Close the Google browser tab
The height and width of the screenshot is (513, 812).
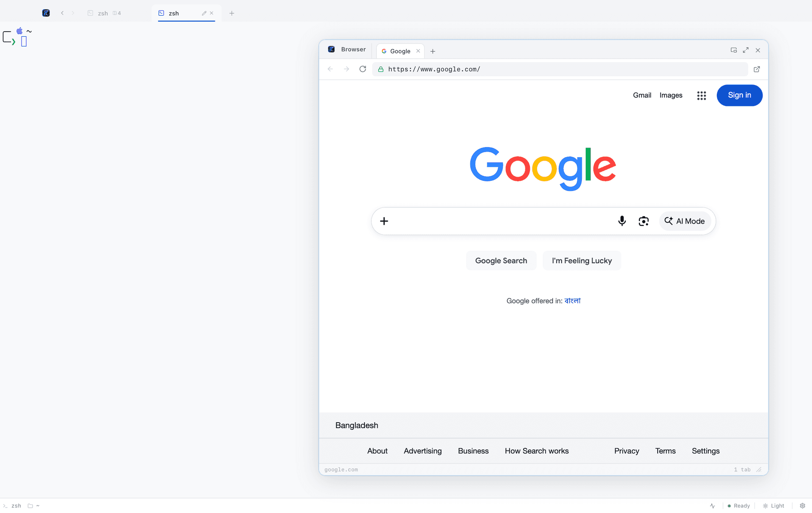pyautogui.click(x=418, y=51)
